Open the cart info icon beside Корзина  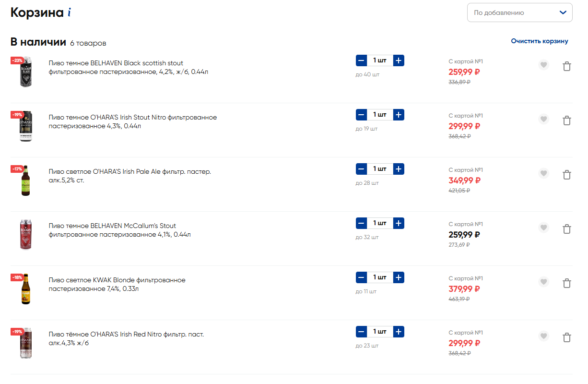70,12
